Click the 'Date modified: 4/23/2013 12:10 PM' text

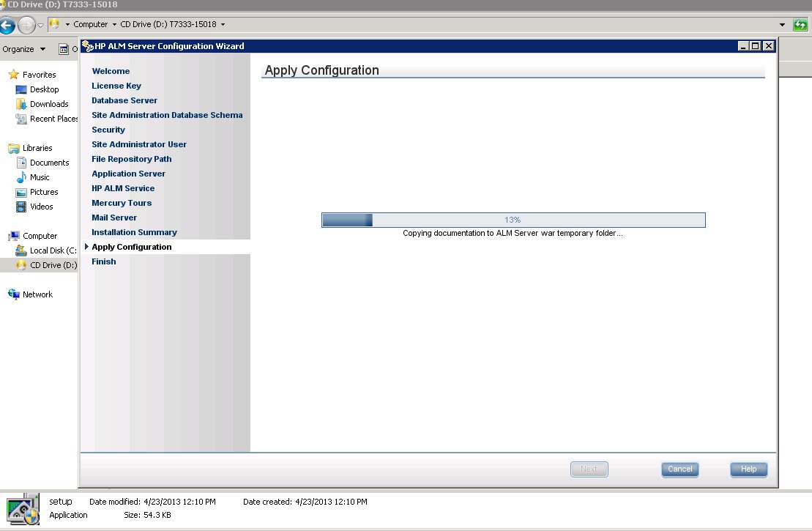click(x=152, y=502)
